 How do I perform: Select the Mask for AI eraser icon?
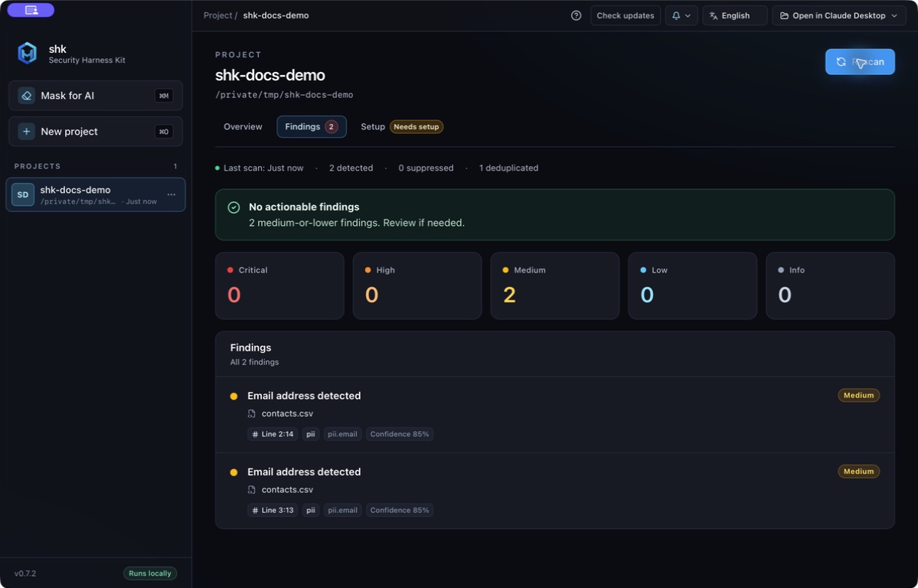click(x=26, y=96)
